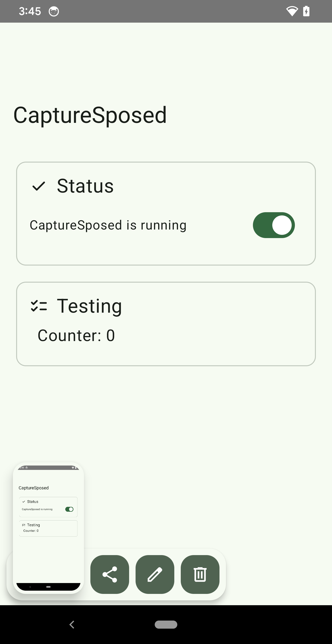Tap the Wi-Fi signal icon

292,11
